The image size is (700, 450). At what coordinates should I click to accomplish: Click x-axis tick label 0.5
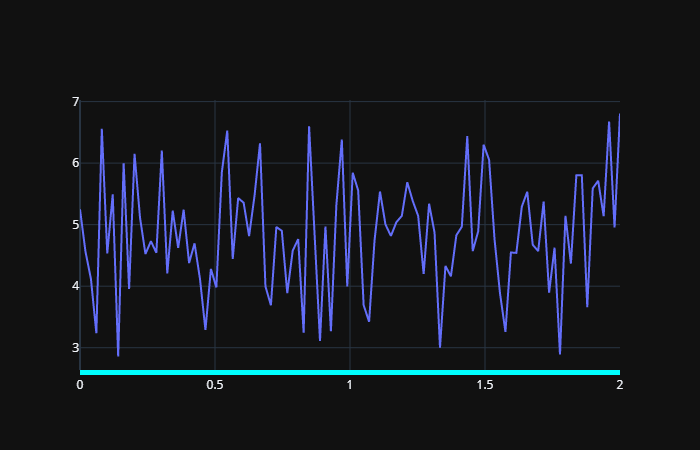pyautogui.click(x=215, y=385)
